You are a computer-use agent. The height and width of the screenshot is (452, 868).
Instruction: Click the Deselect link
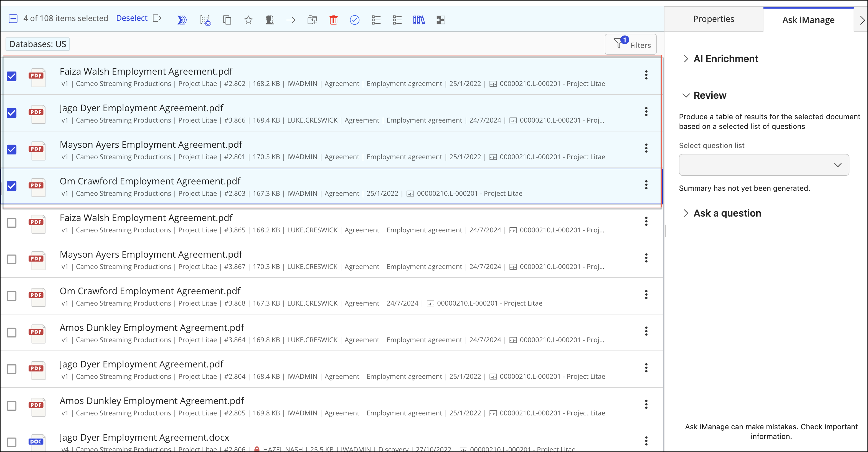[132, 18]
